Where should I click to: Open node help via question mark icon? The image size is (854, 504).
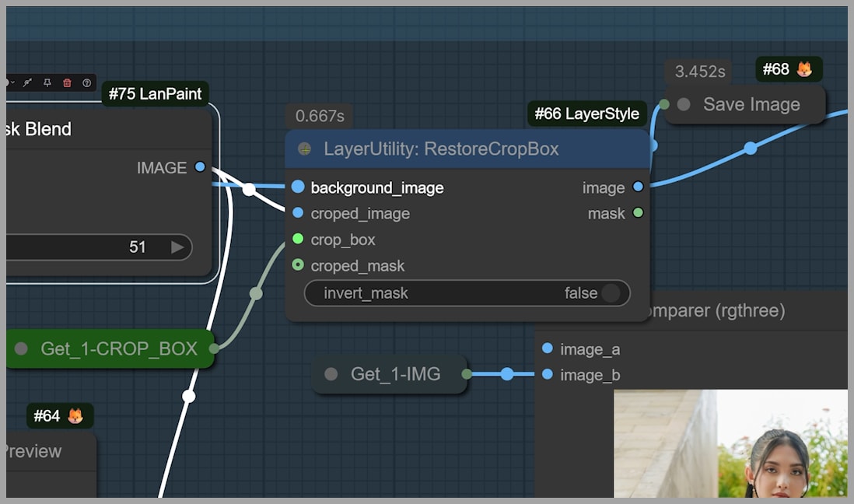click(x=86, y=82)
